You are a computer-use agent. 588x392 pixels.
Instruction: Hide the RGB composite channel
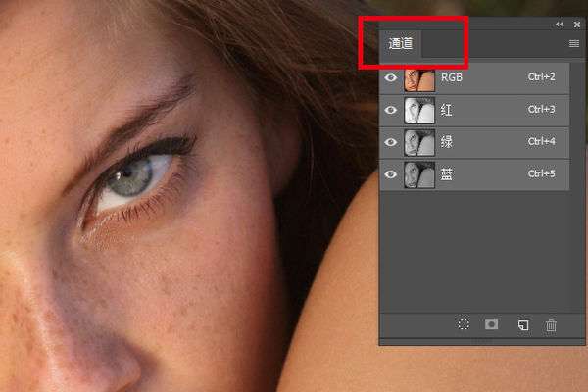(390, 77)
